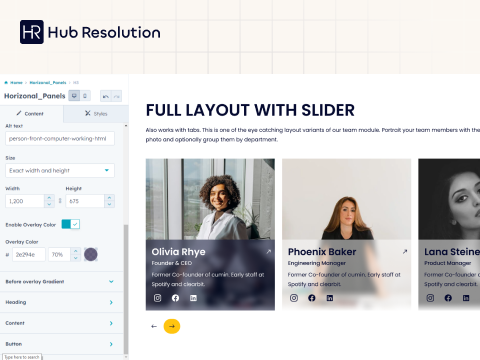
Task: Click Phoenix Baker's portrait photo
Action: pyautogui.click(x=347, y=199)
